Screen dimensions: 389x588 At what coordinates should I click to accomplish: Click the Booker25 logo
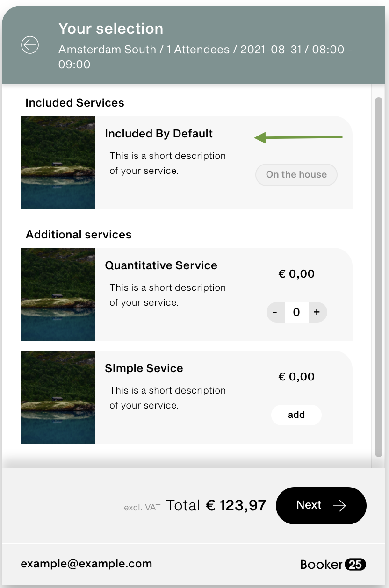click(x=333, y=564)
